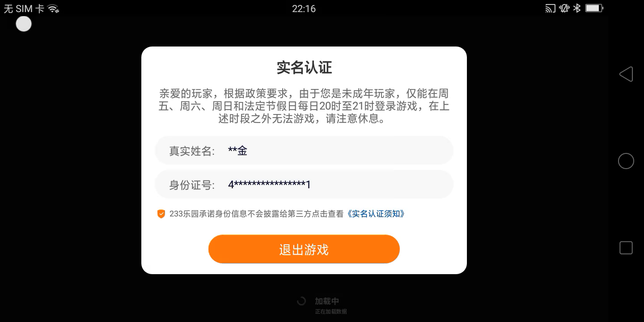This screenshot has width=644, height=322.
Task: Tap the Android back navigation triangle
Action: pyautogui.click(x=626, y=74)
